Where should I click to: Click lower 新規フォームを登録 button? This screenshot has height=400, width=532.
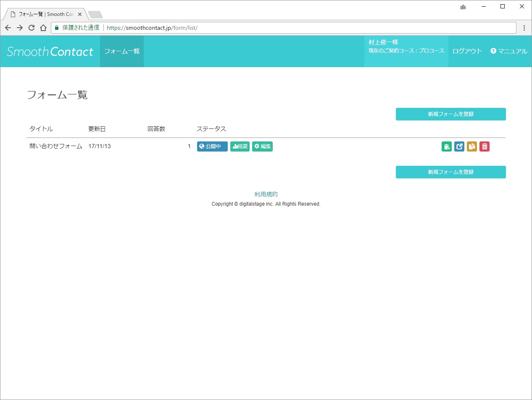451,172
